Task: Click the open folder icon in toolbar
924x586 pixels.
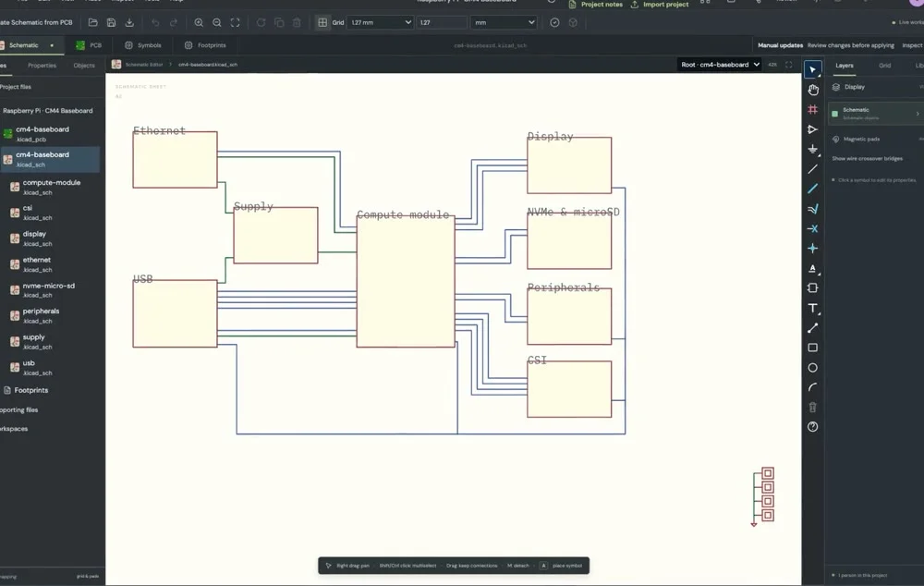Action: pos(92,22)
